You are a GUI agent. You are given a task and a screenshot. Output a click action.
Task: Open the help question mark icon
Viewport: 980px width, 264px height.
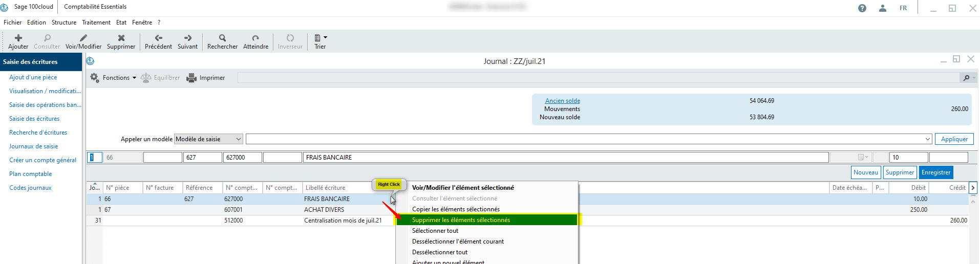click(862, 8)
